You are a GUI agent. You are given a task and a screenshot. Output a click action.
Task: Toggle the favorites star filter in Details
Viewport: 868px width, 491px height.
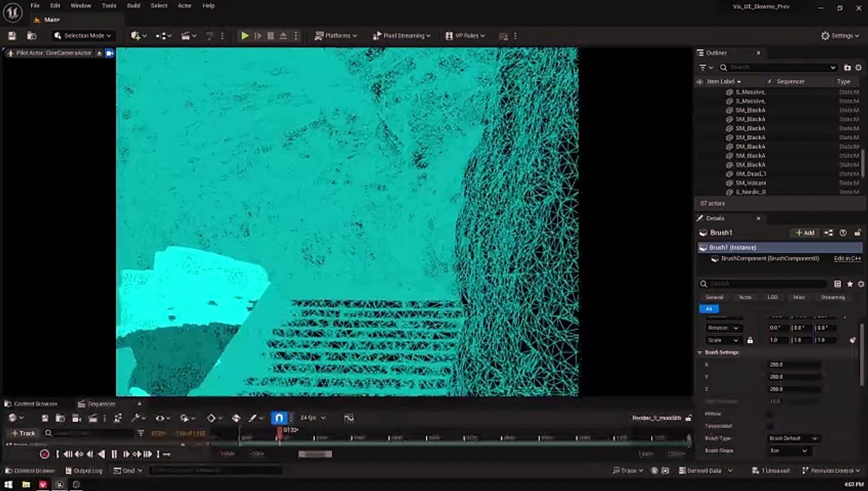click(850, 284)
